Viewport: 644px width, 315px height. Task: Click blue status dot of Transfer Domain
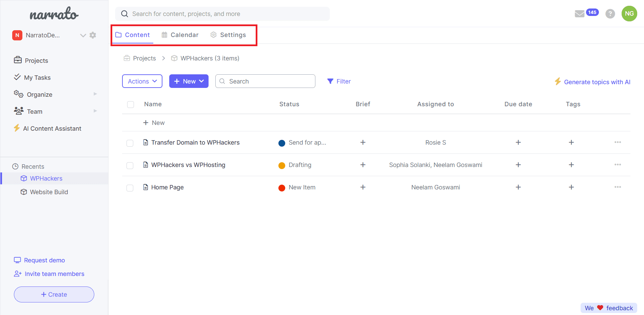pyautogui.click(x=281, y=143)
